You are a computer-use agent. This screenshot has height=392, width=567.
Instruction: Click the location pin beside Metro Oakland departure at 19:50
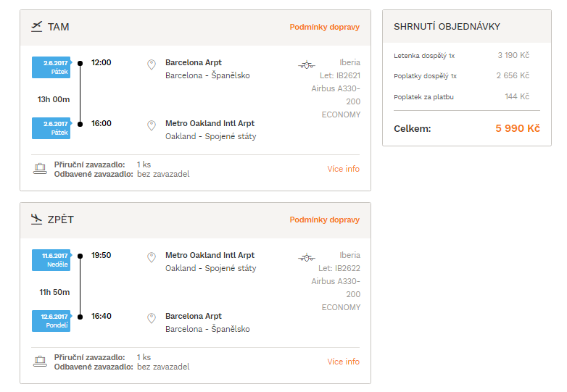click(152, 257)
